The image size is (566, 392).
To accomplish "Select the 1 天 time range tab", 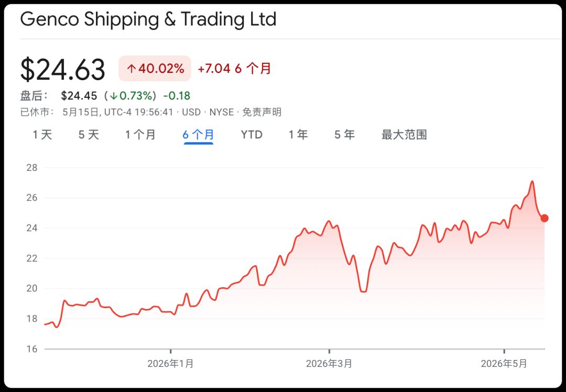I will tap(42, 135).
